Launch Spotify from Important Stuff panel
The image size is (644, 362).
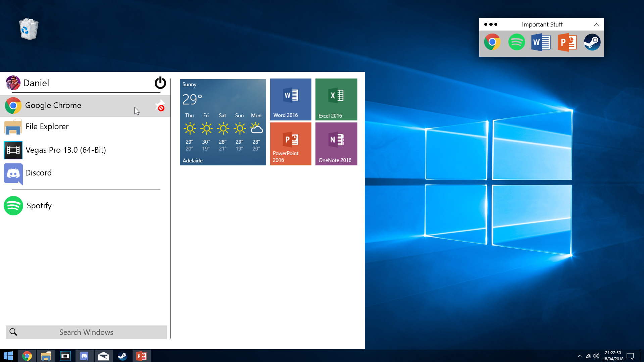pyautogui.click(x=516, y=43)
